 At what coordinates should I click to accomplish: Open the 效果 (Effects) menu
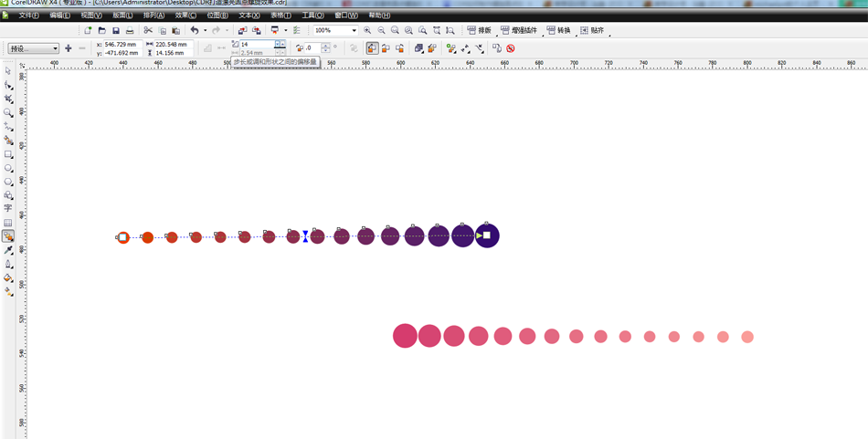[x=185, y=16]
